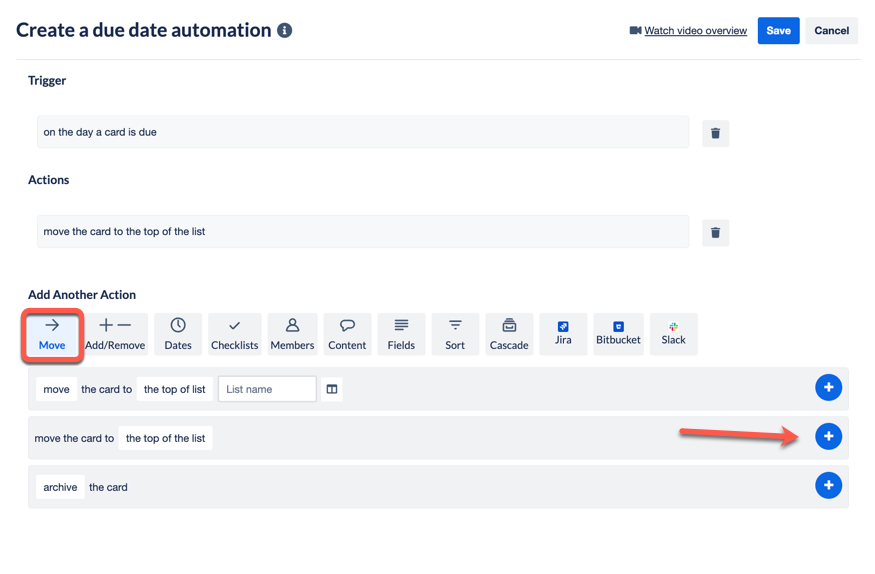The height and width of the screenshot is (574, 875).
Task: Open the Slack action tab
Action: 674,334
